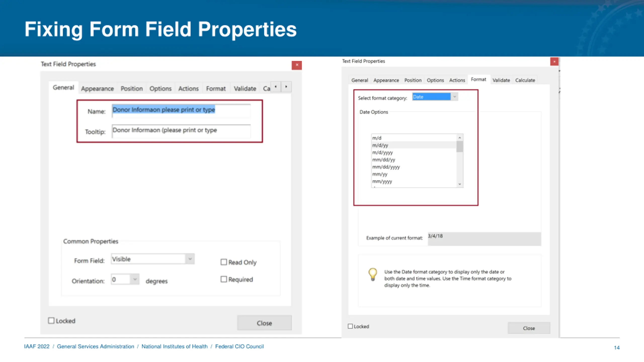The image size is (644, 362).
Task: Select m/d/yy date format
Action: pos(414,145)
